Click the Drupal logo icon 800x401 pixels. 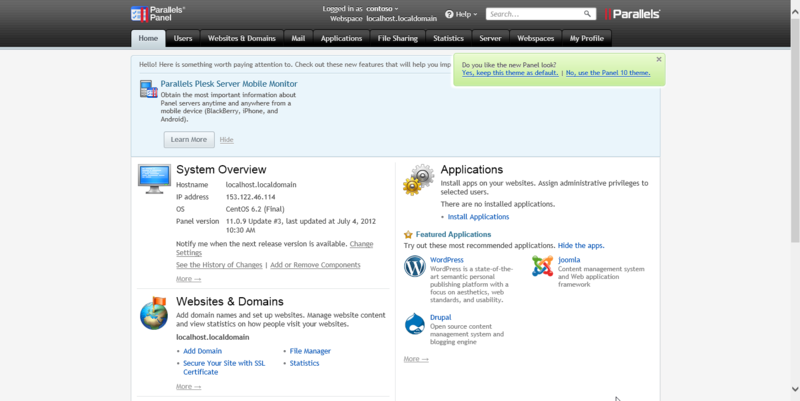tap(415, 323)
